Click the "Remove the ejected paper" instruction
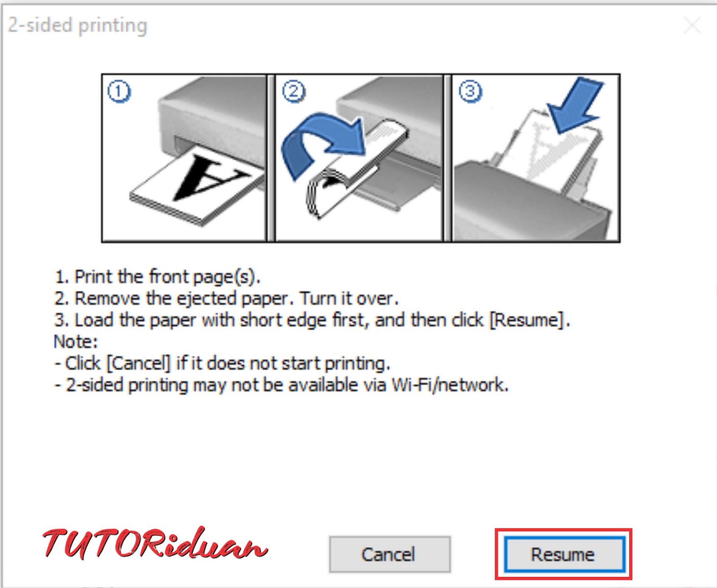 click(x=226, y=298)
